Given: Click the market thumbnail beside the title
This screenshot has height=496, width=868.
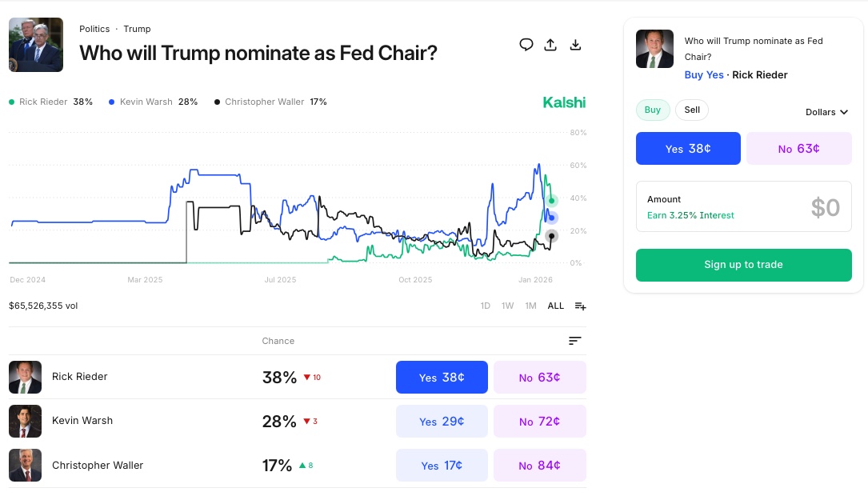Looking at the screenshot, I should [x=36, y=45].
